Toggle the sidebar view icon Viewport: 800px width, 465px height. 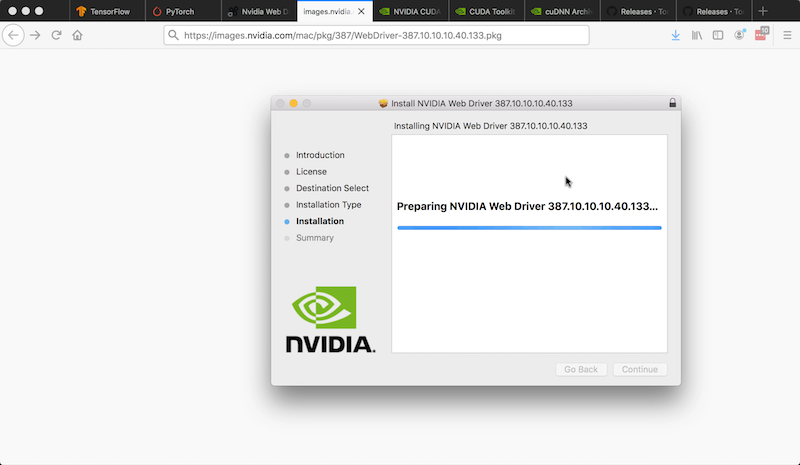[x=718, y=35]
